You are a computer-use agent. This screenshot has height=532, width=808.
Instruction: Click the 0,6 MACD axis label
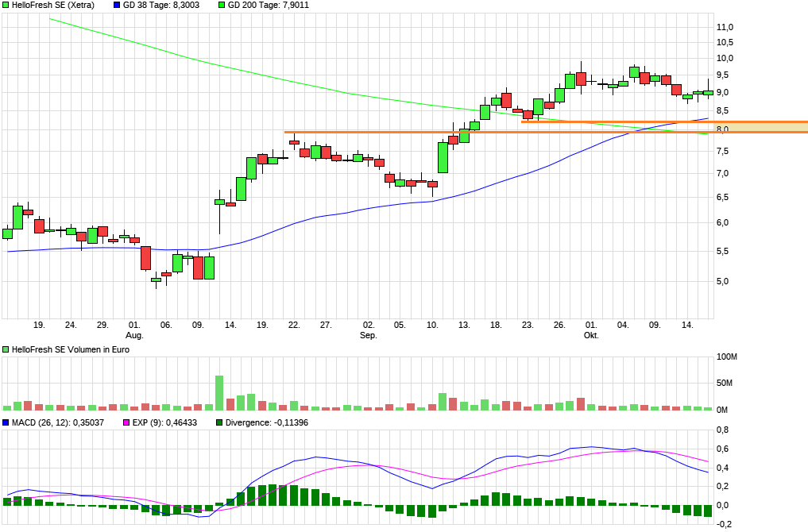pos(723,449)
